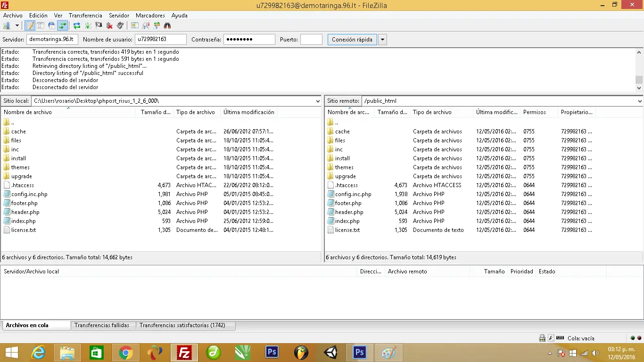Open the Transferencia menu
This screenshot has height=362, width=644.
tap(85, 16)
